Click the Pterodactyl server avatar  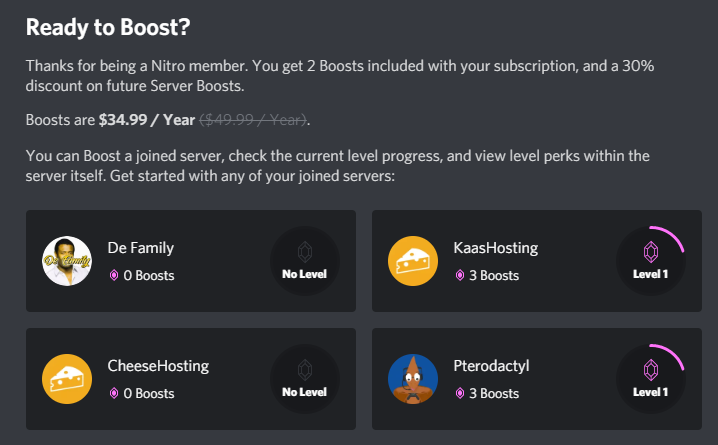tap(413, 380)
